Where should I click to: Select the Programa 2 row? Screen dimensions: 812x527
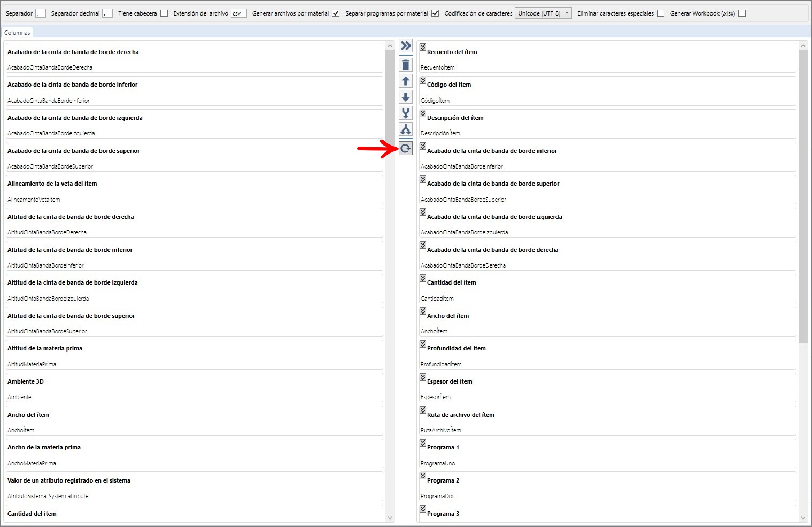[x=607, y=486]
